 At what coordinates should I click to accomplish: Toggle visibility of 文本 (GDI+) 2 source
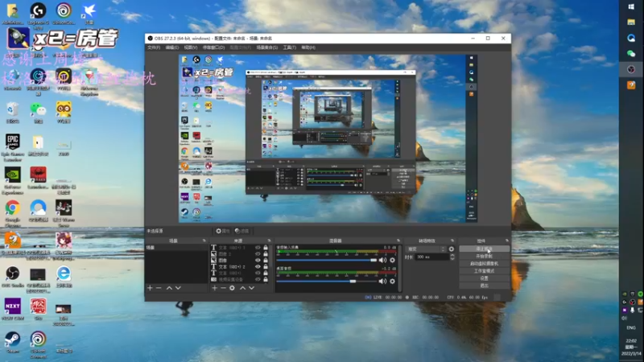258,267
